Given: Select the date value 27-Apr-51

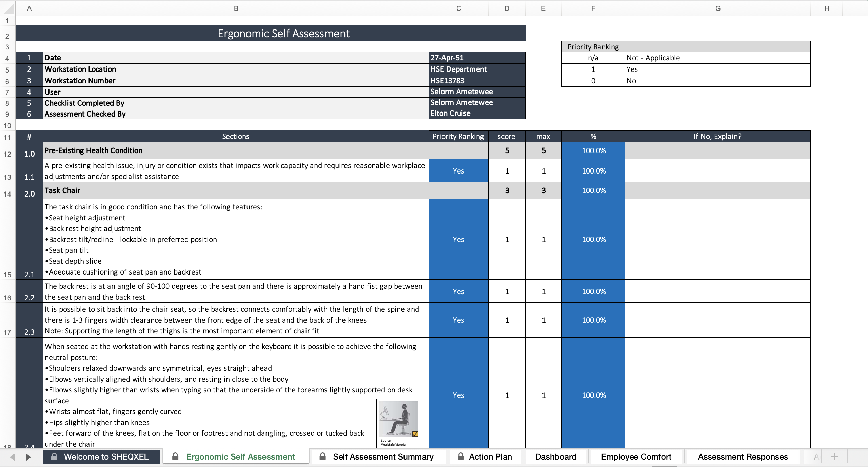Looking at the screenshot, I should tap(477, 58).
